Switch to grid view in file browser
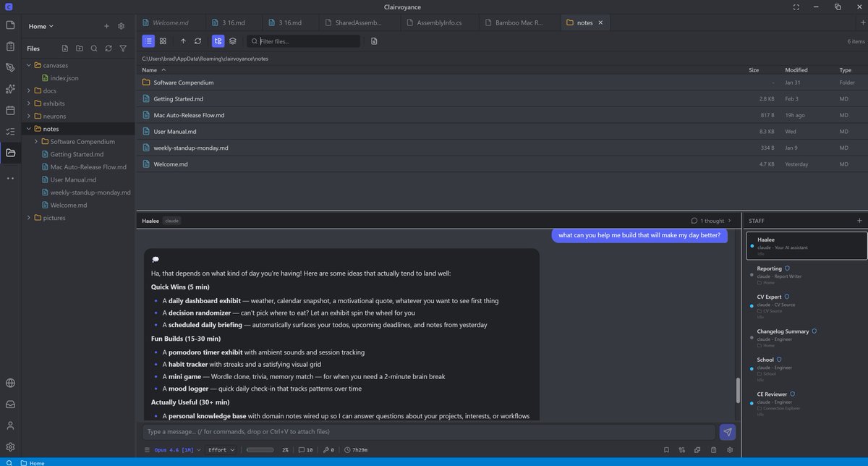The image size is (868, 466). [x=163, y=41]
